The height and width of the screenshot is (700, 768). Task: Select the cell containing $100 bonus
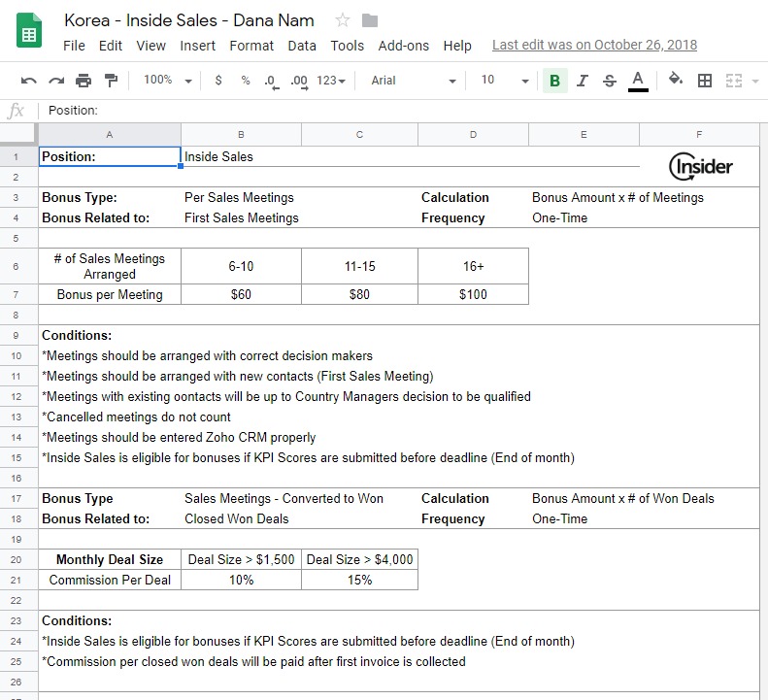tap(473, 294)
